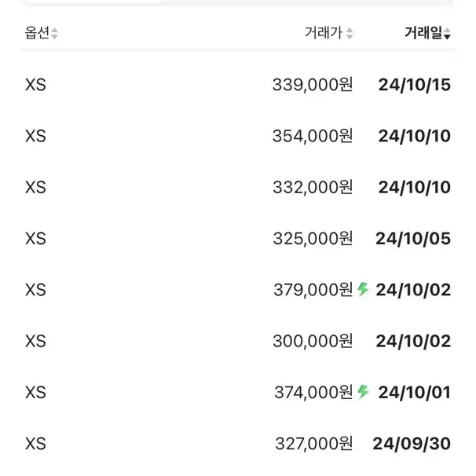Select the 옵션 column header
Viewport: 476px width, 476px height.
pos(37,32)
